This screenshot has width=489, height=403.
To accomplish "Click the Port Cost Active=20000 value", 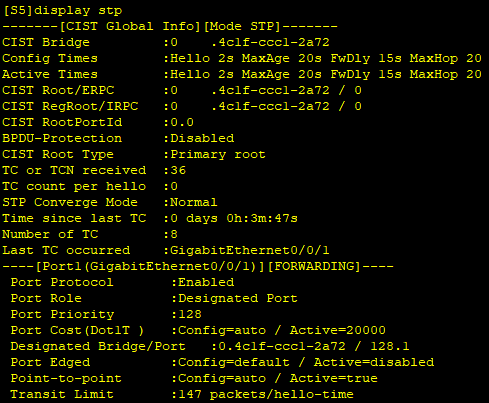I will point(338,330).
